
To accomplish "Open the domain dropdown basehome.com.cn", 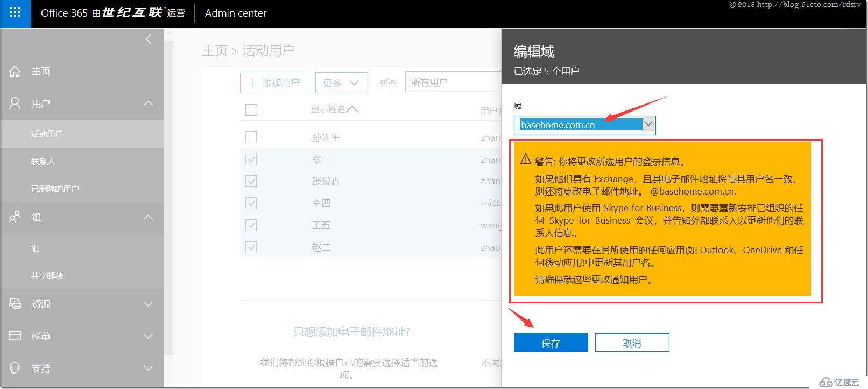I will point(584,125).
